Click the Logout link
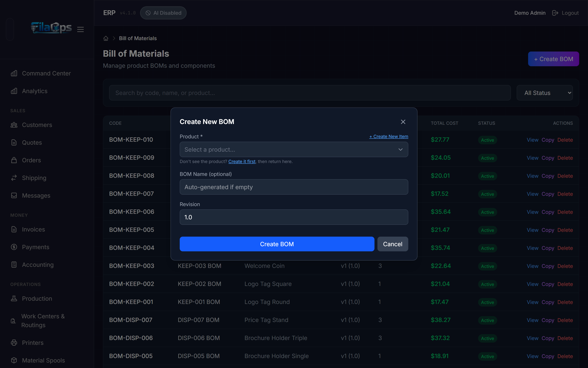Viewport: 588px width, 368px height. (x=570, y=13)
